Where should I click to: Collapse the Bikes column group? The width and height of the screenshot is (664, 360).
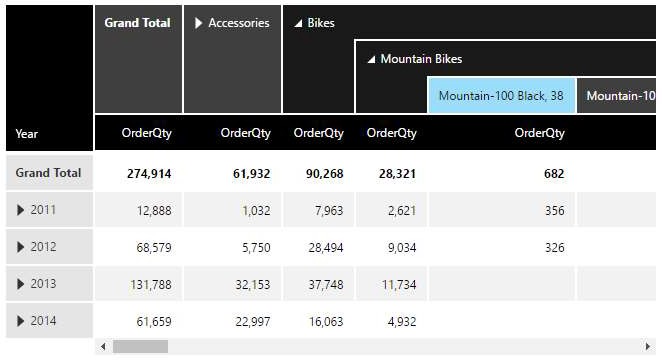click(x=298, y=23)
